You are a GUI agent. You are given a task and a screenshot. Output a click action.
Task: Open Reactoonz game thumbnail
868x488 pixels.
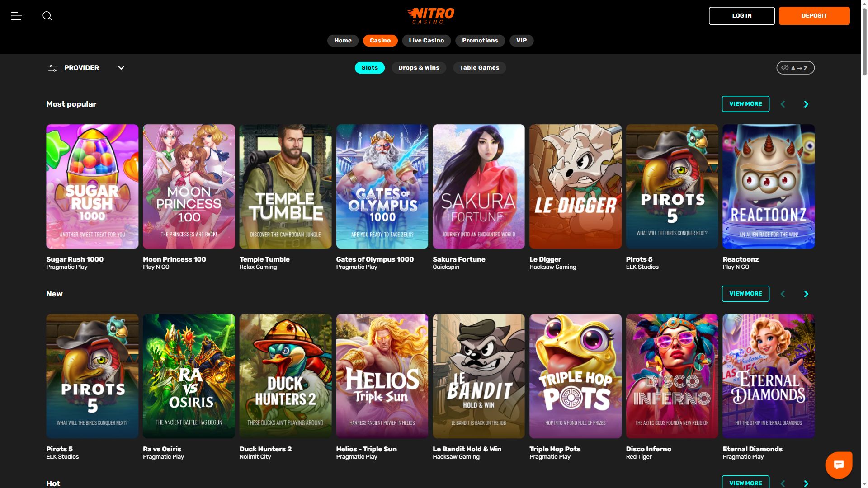point(769,187)
